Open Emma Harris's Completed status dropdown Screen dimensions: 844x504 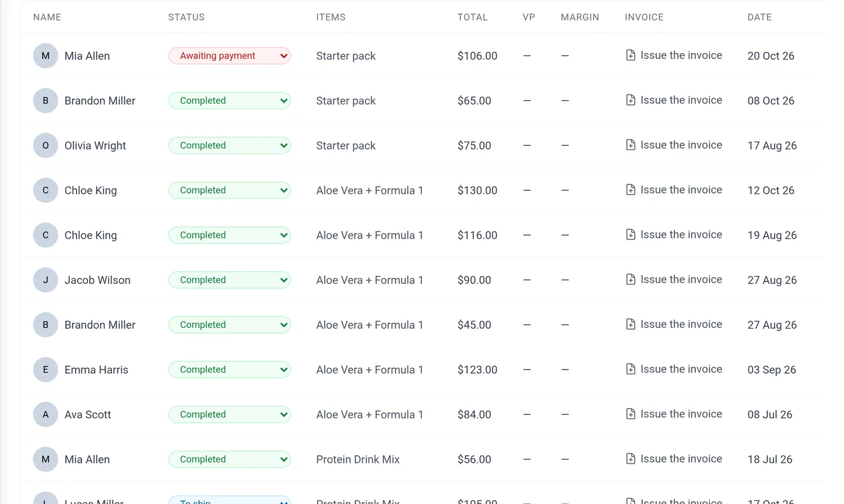230,370
